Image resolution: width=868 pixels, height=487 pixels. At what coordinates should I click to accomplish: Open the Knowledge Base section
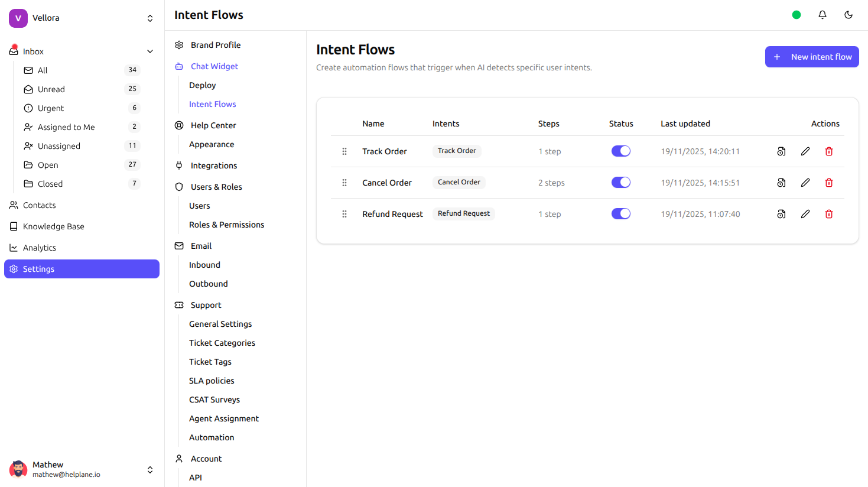[53, 226]
